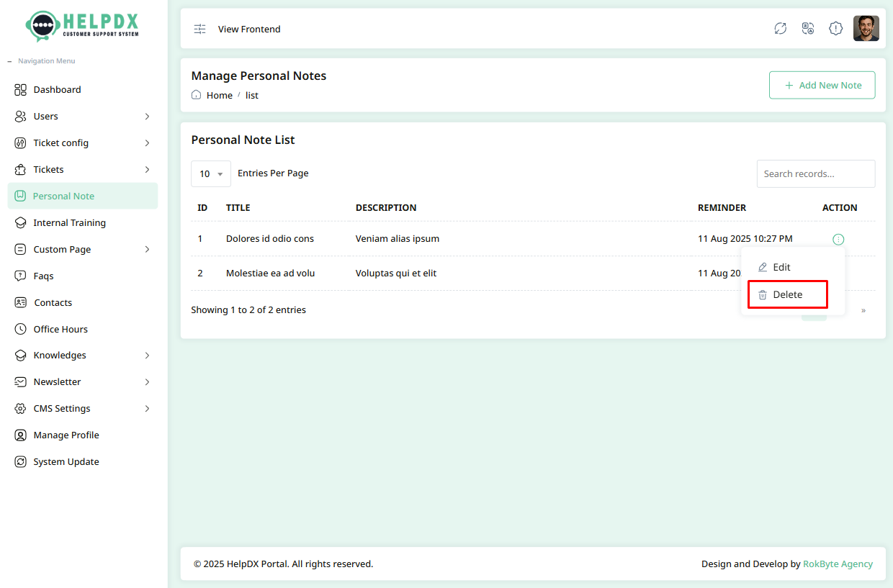Open the RokByte Agency link

pos(838,564)
